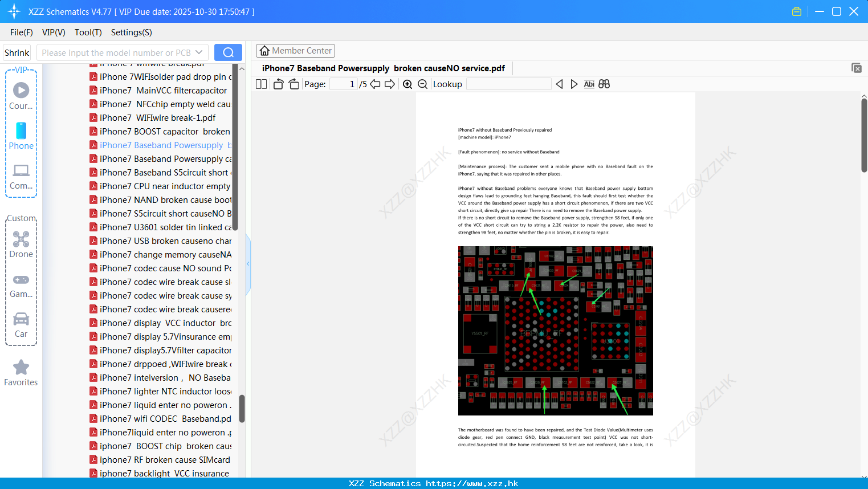868x489 pixels.
Task: Click the XZZ Schematics logo icon
Action: tap(14, 11)
